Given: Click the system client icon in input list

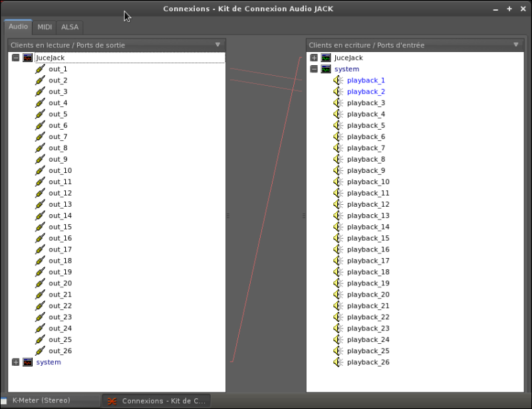Looking at the screenshot, I should tap(326, 69).
